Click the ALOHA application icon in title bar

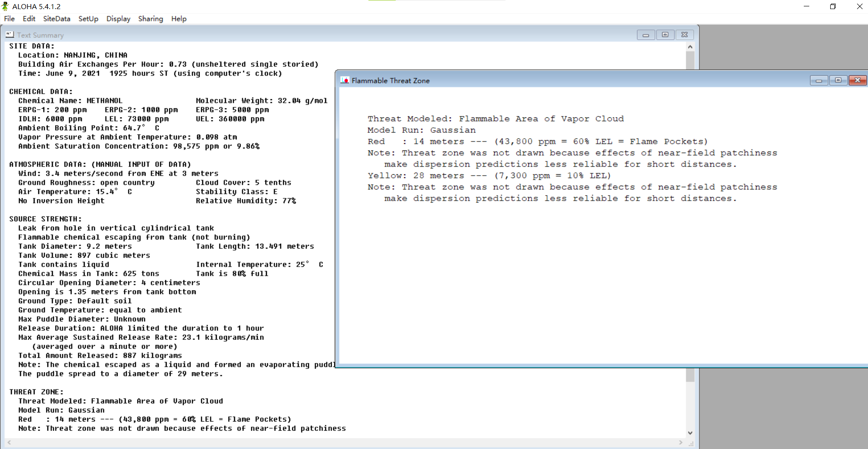(5, 6)
